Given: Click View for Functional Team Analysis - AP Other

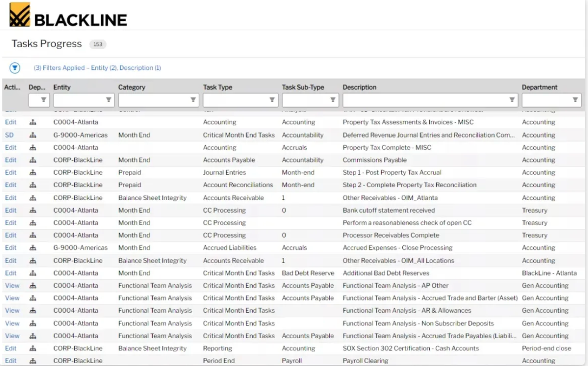Looking at the screenshot, I should tap(12, 285).
